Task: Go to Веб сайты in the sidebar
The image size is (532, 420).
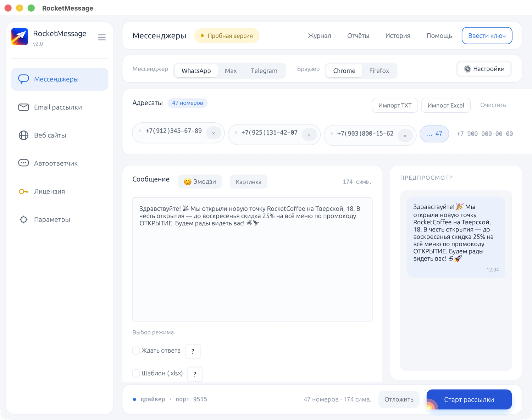Action: pos(60,135)
